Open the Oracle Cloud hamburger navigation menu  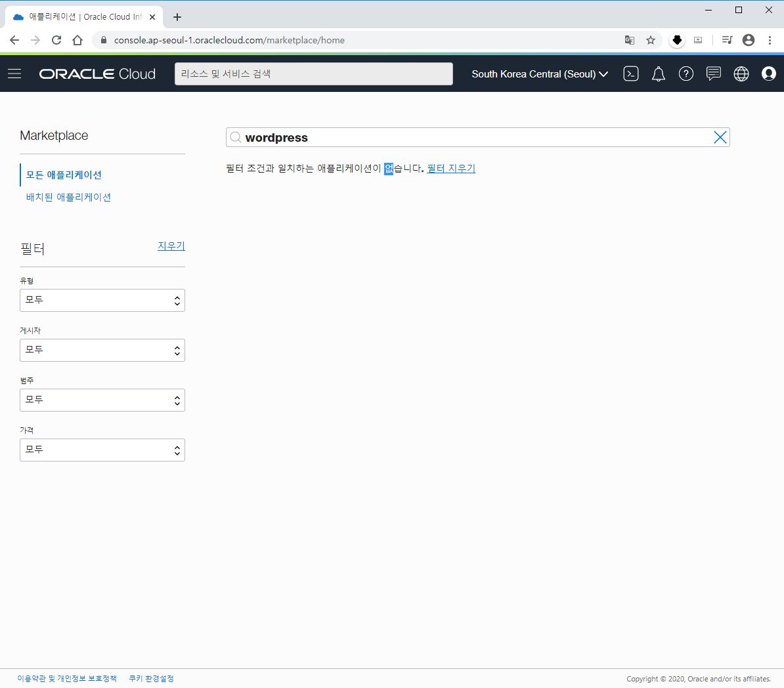point(14,74)
